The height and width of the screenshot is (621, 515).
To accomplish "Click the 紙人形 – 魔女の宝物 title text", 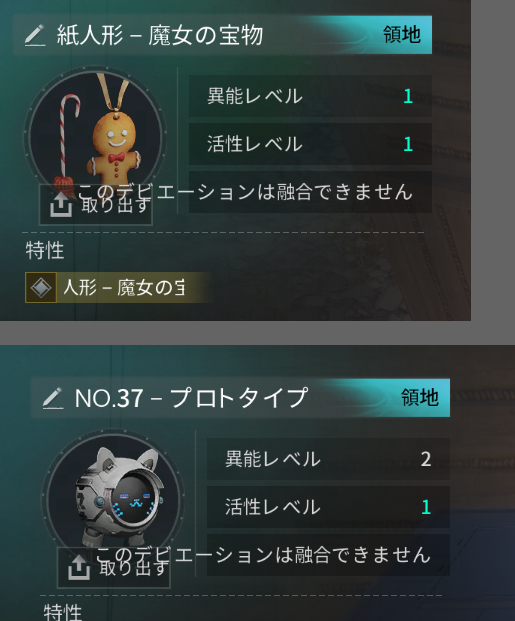I will (x=160, y=35).
